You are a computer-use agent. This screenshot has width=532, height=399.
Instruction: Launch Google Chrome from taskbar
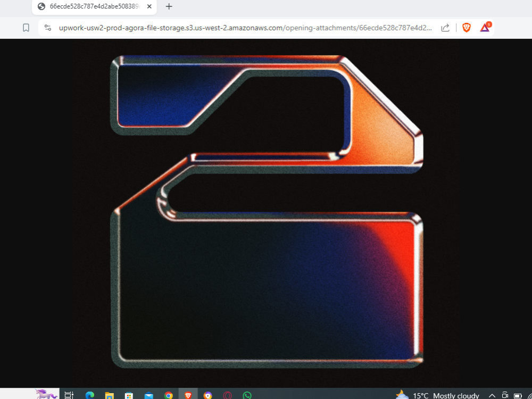tap(168, 396)
